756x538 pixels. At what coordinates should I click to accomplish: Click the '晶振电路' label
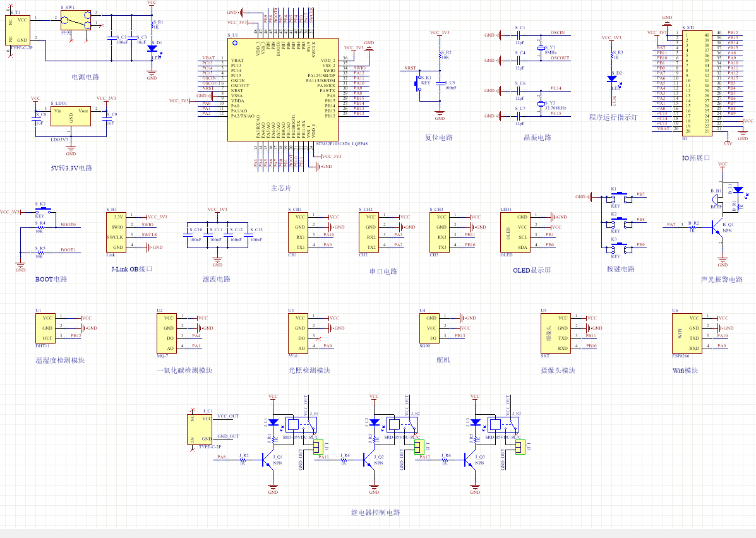537,138
